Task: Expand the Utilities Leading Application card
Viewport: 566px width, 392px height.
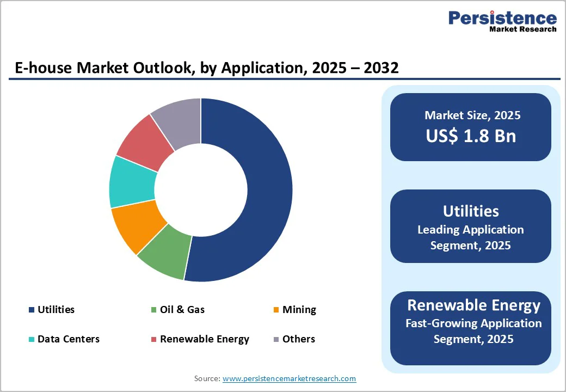Action: 470,226
